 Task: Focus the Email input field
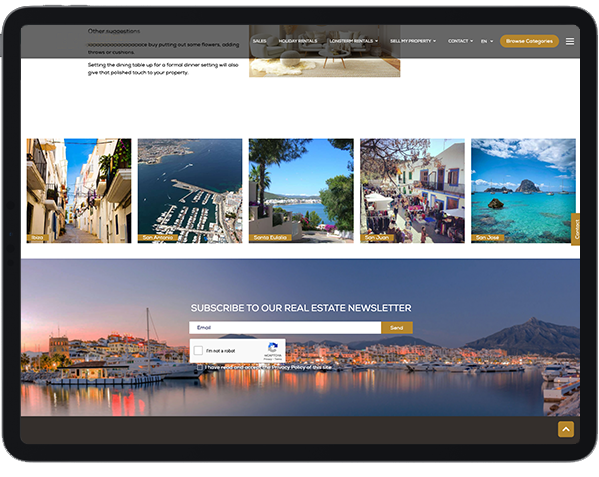[x=285, y=328]
